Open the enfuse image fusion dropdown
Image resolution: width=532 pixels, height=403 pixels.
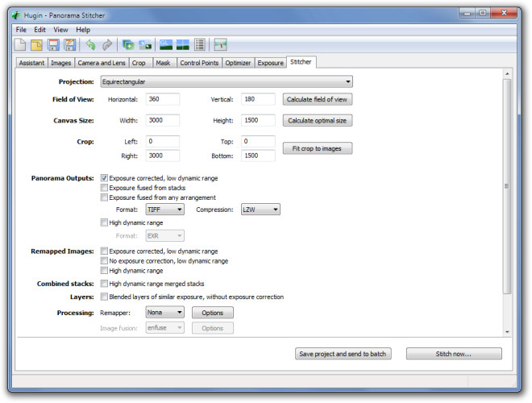pyautogui.click(x=165, y=328)
